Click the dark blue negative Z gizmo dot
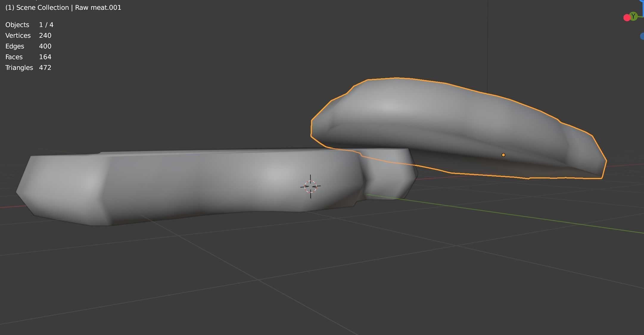 click(642, 36)
